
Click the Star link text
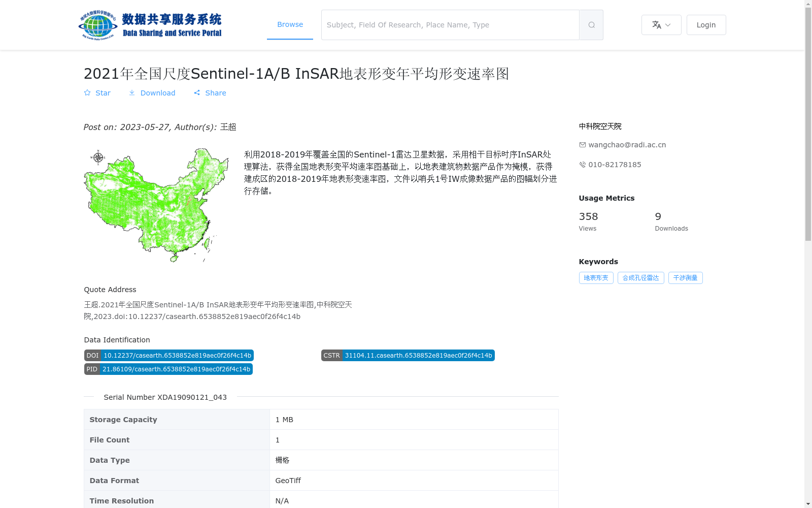(103, 93)
